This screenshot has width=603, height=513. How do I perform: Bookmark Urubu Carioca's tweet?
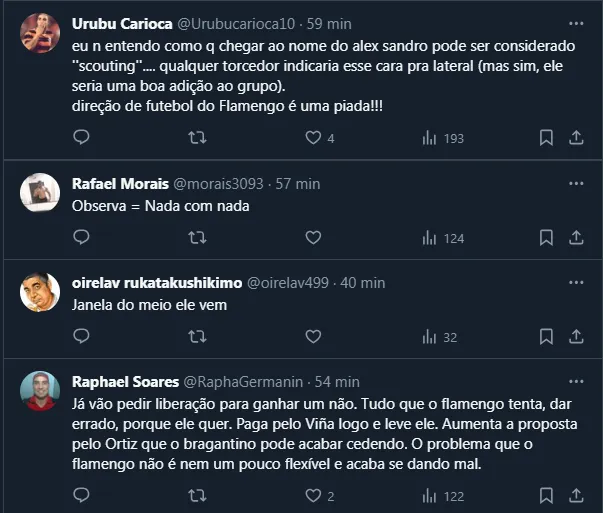click(x=546, y=138)
